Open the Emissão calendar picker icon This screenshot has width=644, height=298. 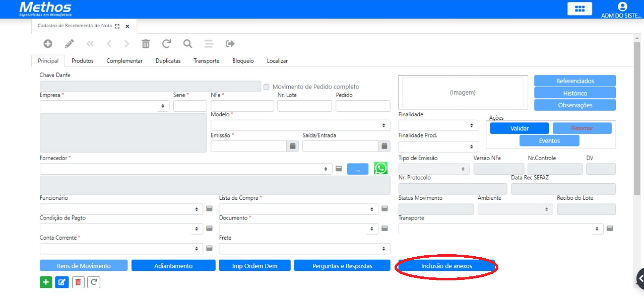[x=293, y=146]
